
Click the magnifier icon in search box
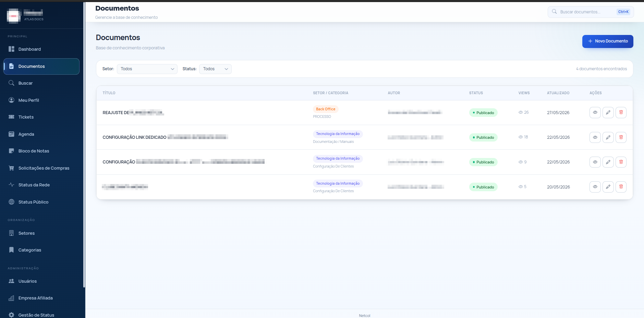coord(554,12)
